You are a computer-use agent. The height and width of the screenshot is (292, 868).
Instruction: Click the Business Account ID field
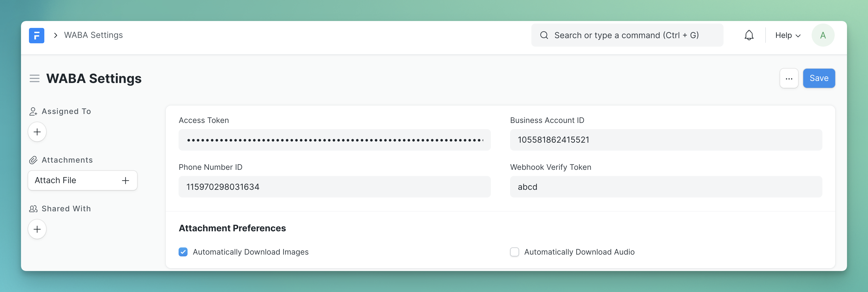pos(666,140)
